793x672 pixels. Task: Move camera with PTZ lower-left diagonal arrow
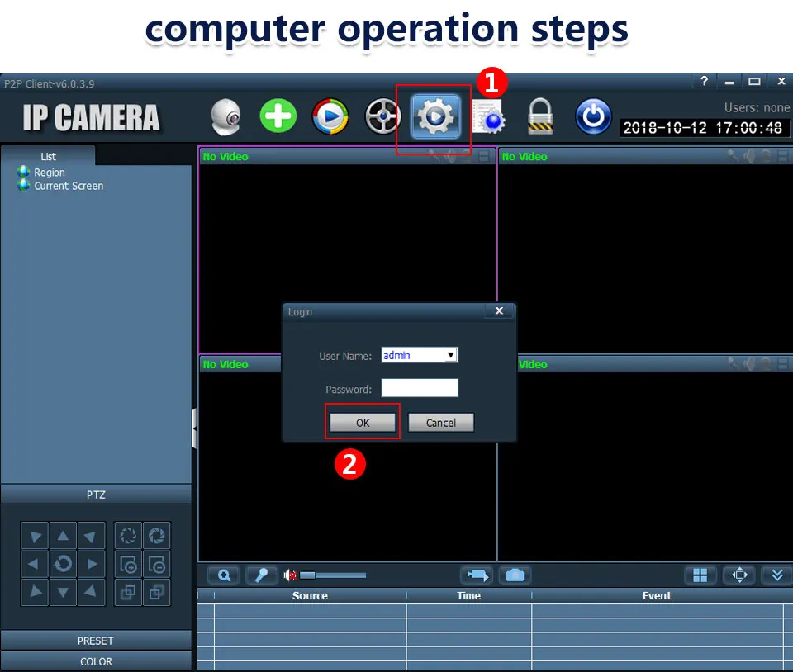click(35, 592)
